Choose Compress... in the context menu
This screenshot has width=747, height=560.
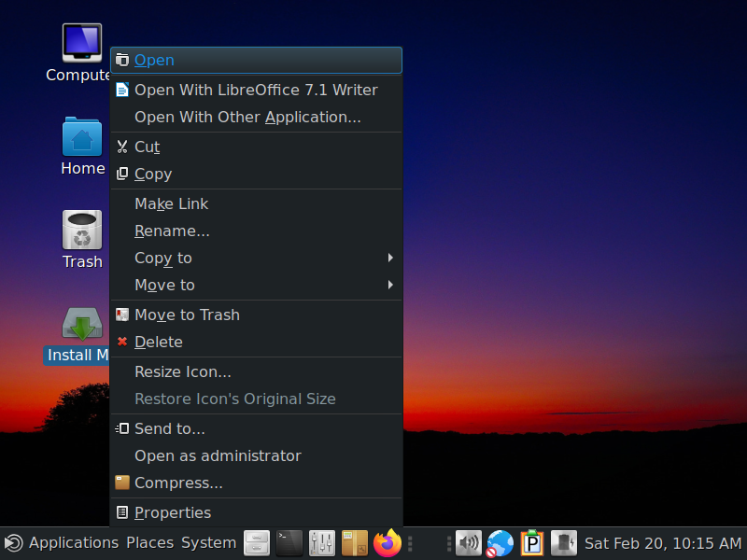point(256,483)
